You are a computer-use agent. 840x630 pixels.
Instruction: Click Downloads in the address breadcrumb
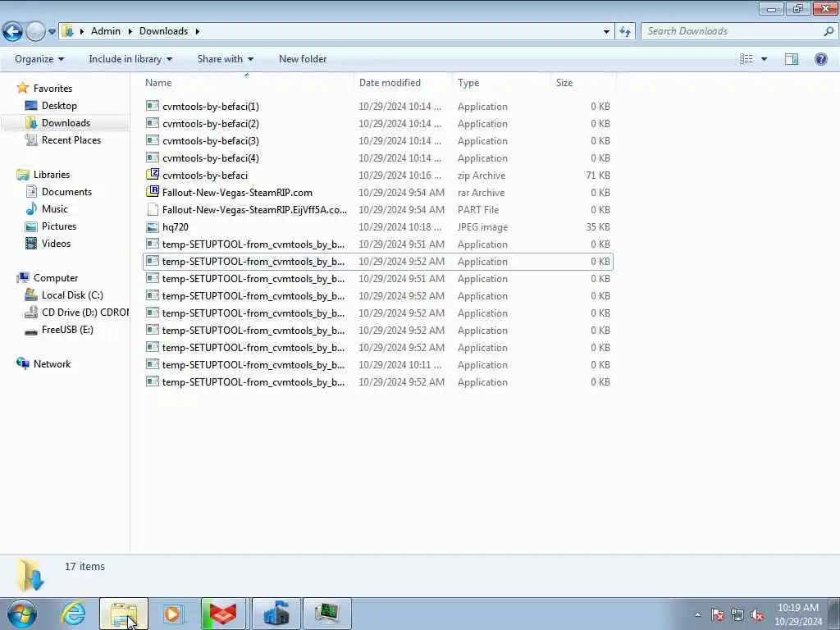(x=163, y=31)
